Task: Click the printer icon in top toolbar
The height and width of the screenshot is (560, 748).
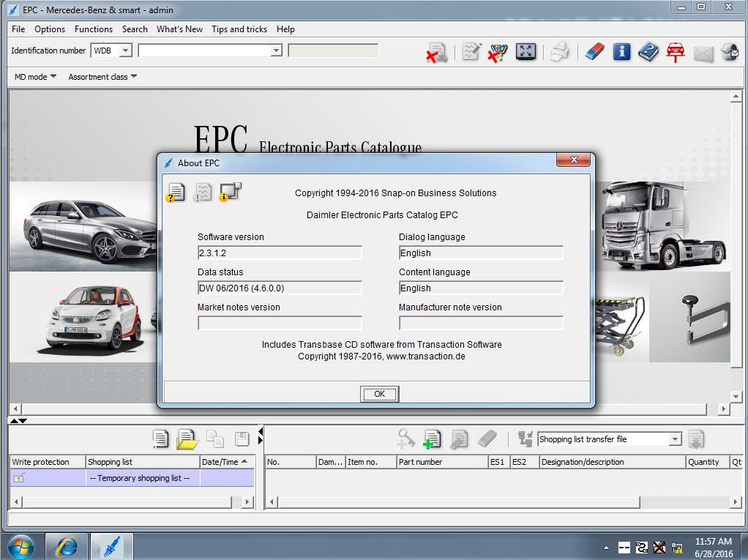Action: pos(560,51)
